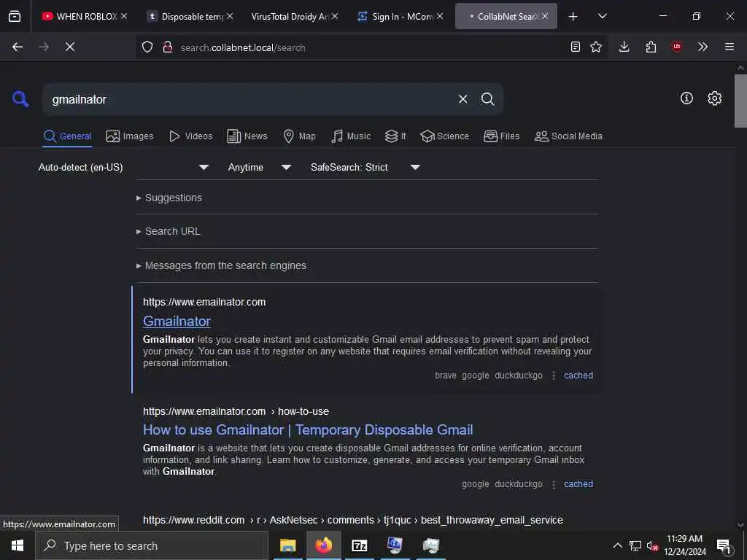Image resolution: width=747 pixels, height=560 pixels.
Task: Switch to News category
Action: (247, 136)
